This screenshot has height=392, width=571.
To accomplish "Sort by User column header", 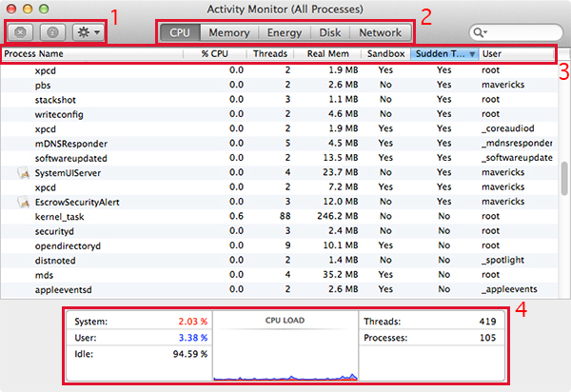I will [517, 54].
